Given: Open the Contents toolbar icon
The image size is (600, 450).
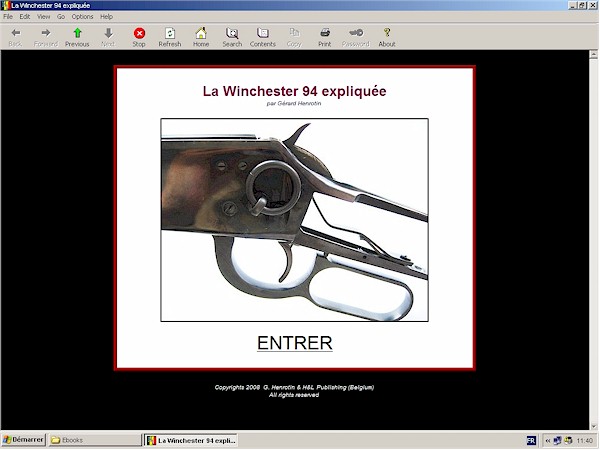Looking at the screenshot, I should 263,33.
